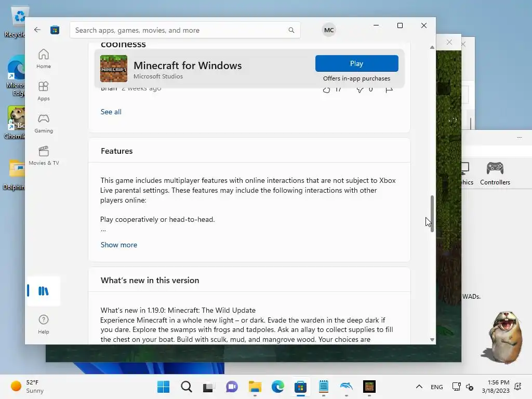Open Microsoft Edge desktop shortcut
532x399 pixels.
16,76
